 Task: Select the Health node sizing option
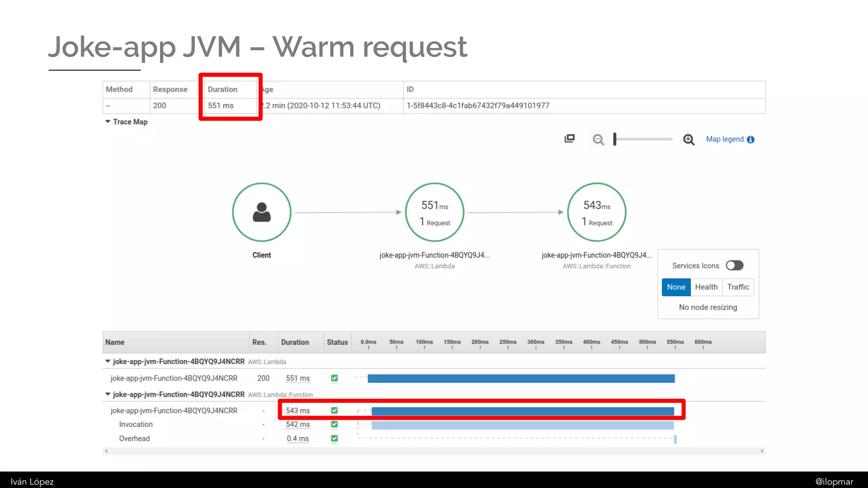(706, 287)
